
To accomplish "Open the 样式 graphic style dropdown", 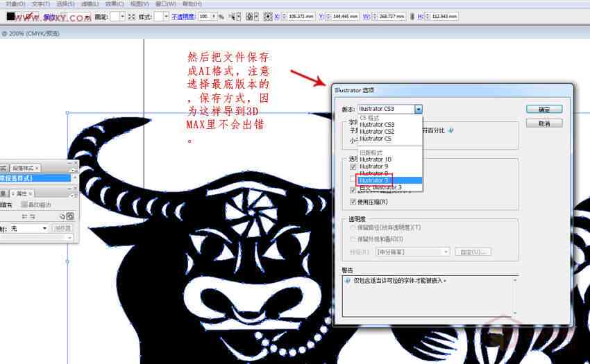I will (166, 17).
